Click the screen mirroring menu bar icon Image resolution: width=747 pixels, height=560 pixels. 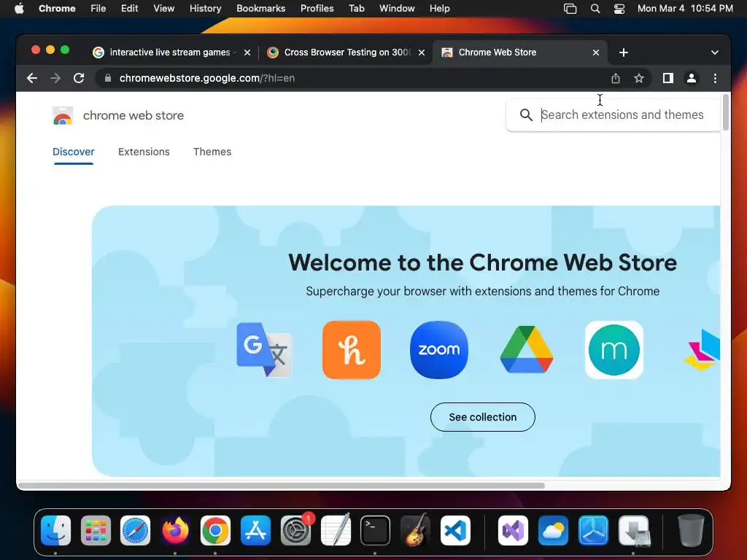point(570,9)
